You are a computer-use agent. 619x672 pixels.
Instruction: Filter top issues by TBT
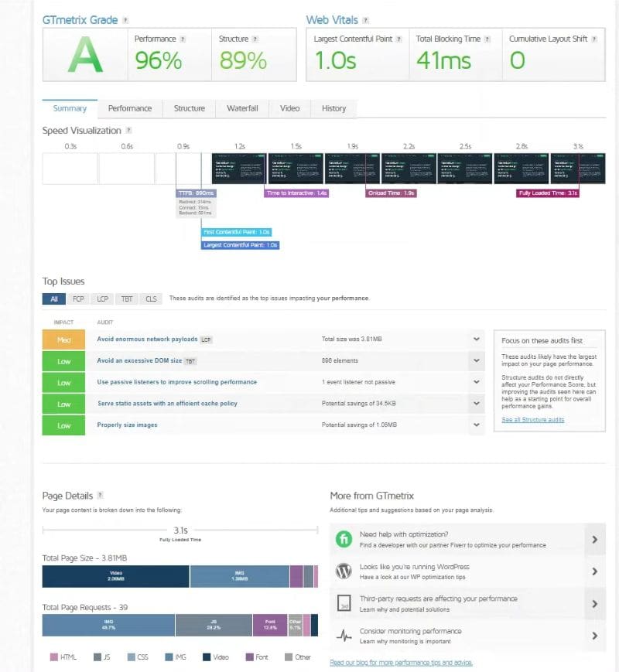tap(127, 298)
